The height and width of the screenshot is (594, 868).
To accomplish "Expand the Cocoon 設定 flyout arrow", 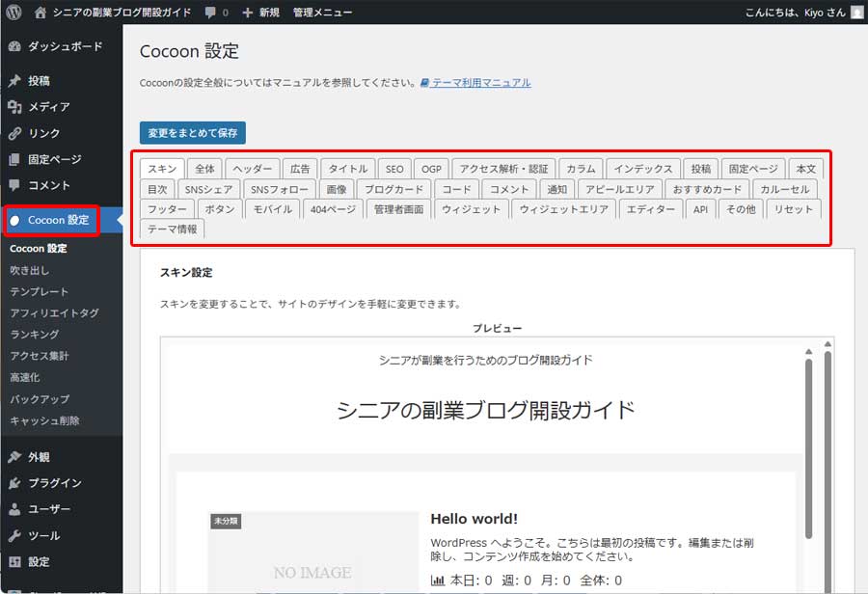I will tap(121, 220).
